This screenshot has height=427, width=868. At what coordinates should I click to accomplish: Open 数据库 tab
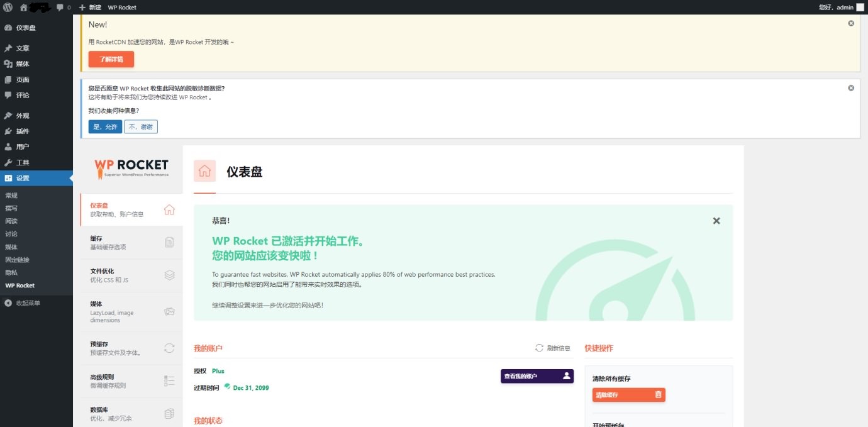(x=131, y=414)
